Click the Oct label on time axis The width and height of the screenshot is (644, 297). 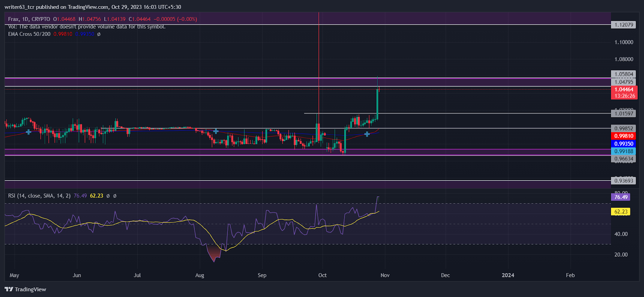322,275
